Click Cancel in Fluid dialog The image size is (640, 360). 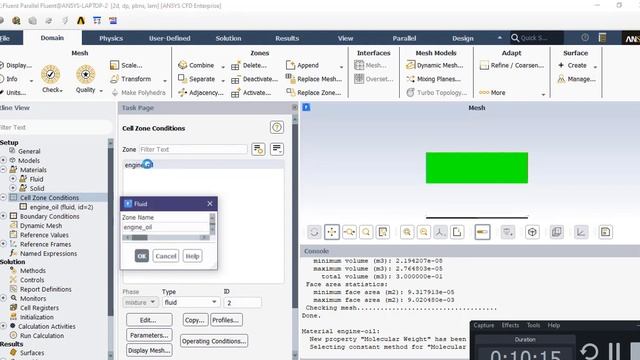pyautogui.click(x=166, y=256)
